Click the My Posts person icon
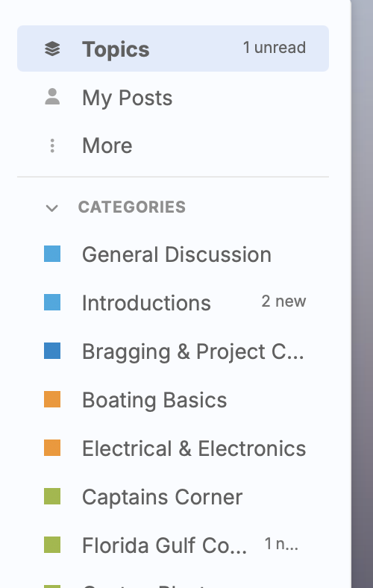The image size is (373, 588). [x=52, y=97]
